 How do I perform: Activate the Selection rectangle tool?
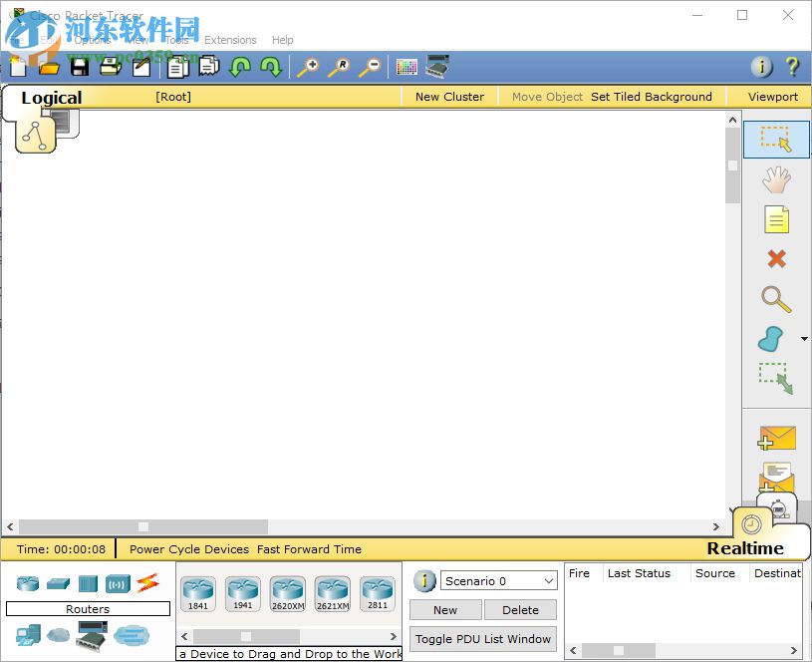point(776,140)
